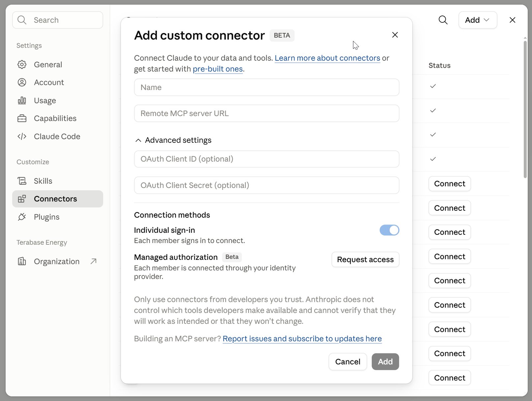This screenshot has width=532, height=401.
Task: Click the Status column header
Action: [439, 65]
